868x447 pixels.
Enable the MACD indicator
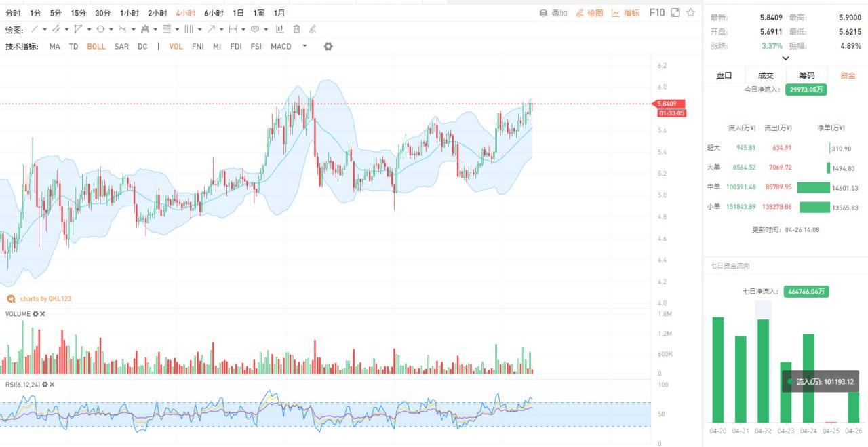click(281, 47)
